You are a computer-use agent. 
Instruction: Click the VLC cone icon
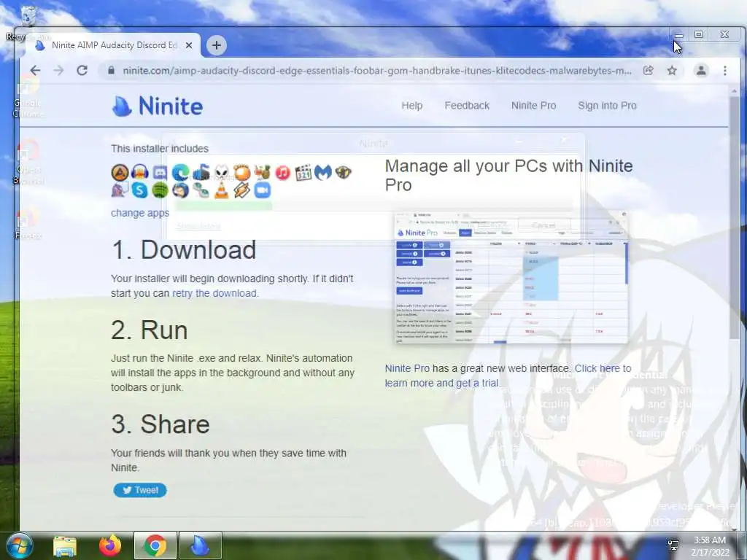tap(222, 190)
